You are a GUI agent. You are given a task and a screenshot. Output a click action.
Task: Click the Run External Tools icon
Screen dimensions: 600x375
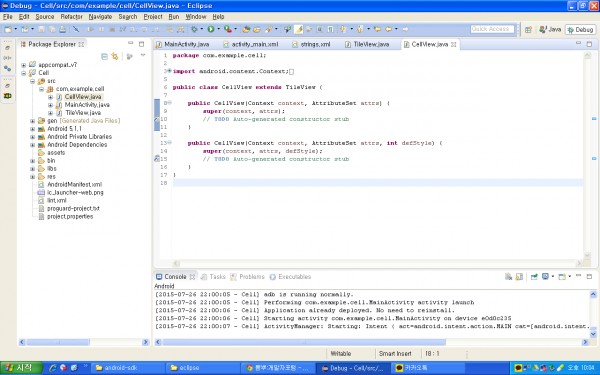228,29
